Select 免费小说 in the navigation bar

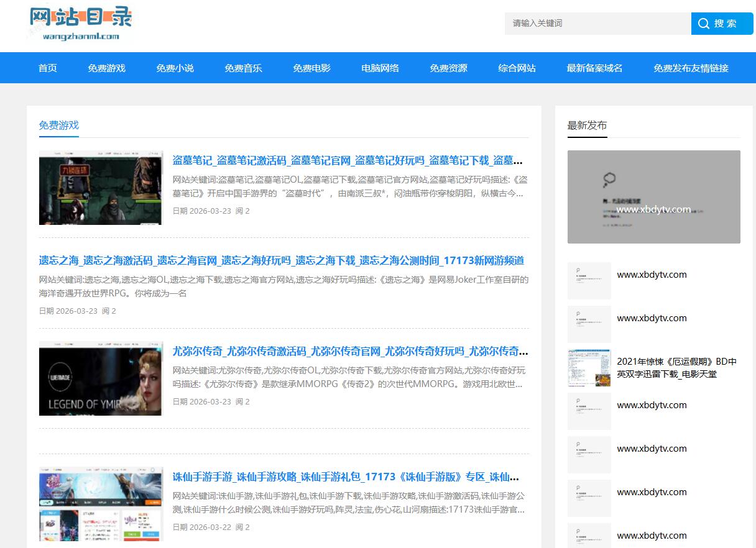175,68
